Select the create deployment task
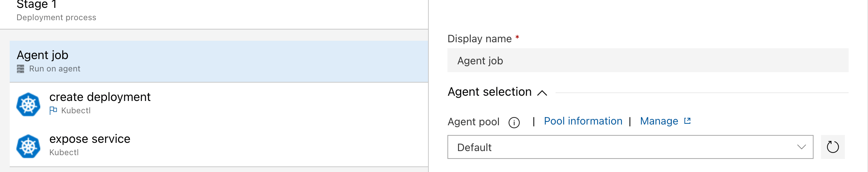868x172 pixels. (219, 104)
